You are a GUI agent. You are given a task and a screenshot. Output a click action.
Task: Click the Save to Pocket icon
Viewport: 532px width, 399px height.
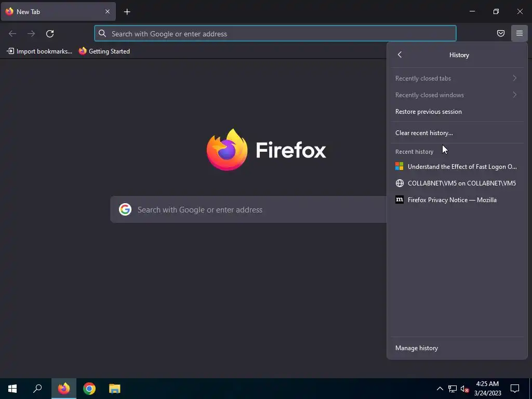[500, 33]
